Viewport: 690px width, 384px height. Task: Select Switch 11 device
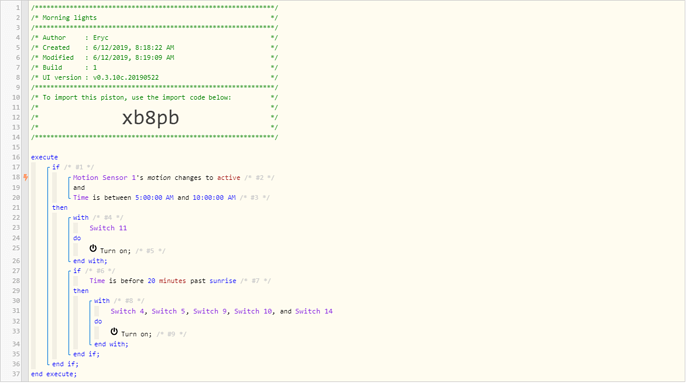[x=108, y=228]
